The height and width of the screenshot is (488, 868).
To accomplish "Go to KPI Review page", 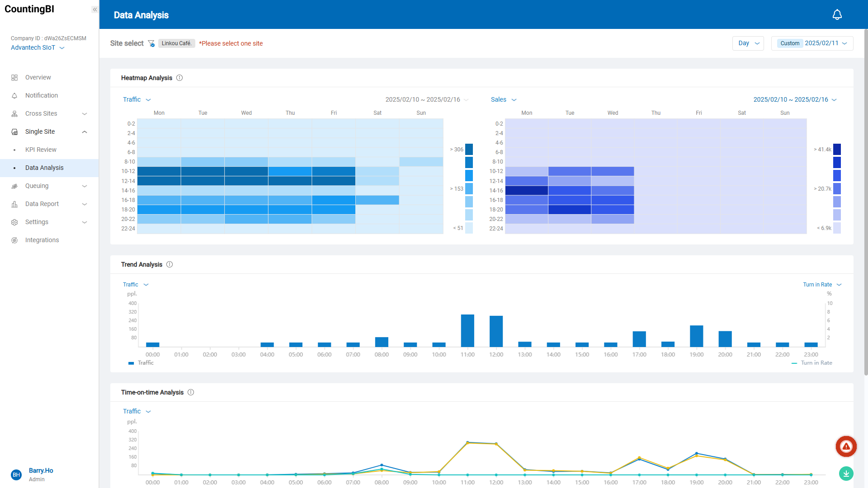I will [41, 150].
